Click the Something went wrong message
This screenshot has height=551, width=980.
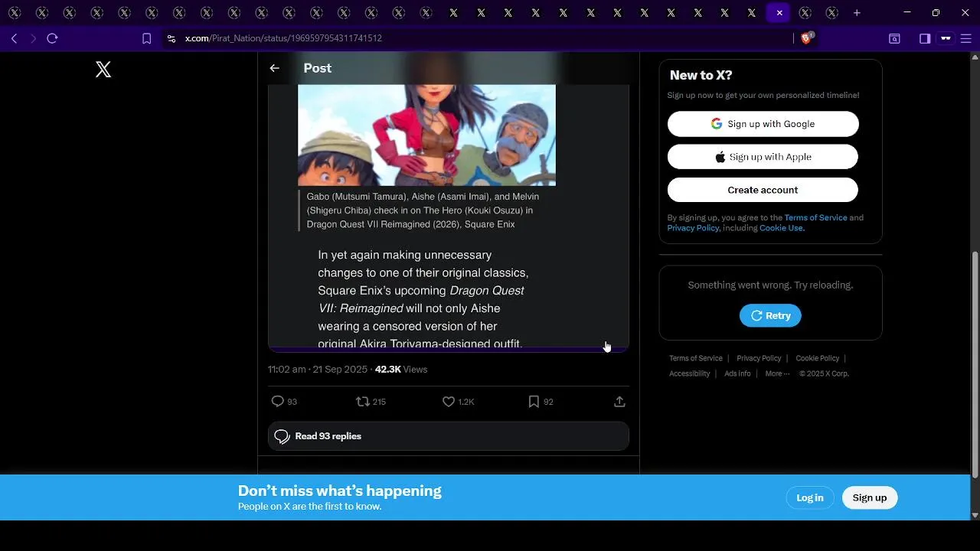click(770, 285)
